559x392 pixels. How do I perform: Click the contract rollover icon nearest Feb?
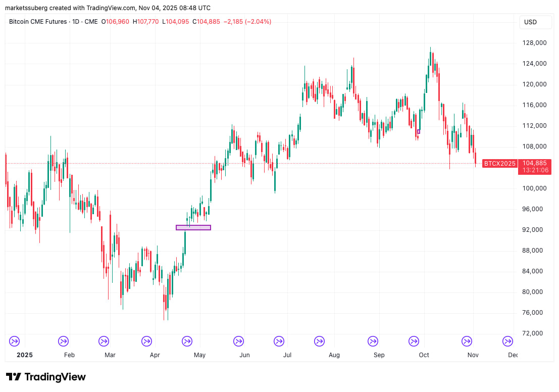[x=63, y=341]
